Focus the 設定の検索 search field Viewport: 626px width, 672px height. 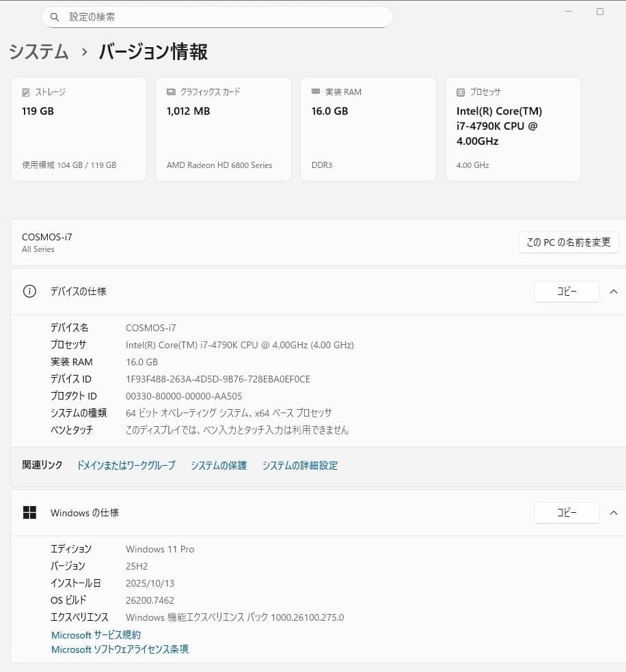[217, 17]
